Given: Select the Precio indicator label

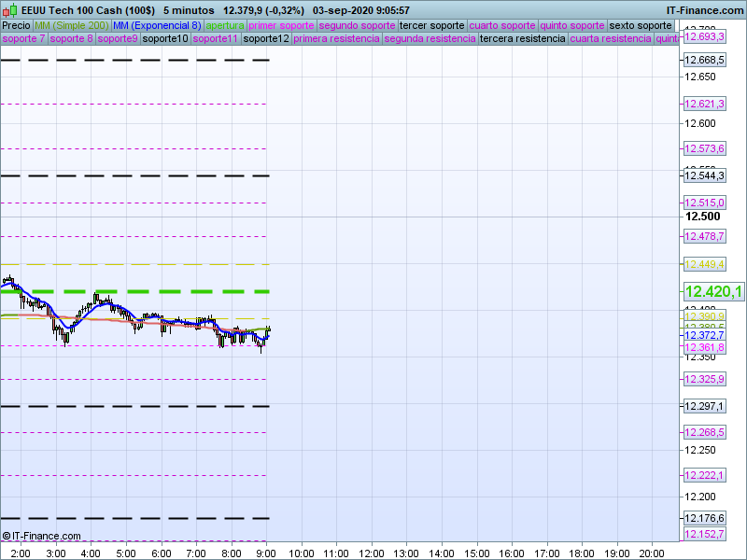Looking at the screenshot, I should point(16,25).
